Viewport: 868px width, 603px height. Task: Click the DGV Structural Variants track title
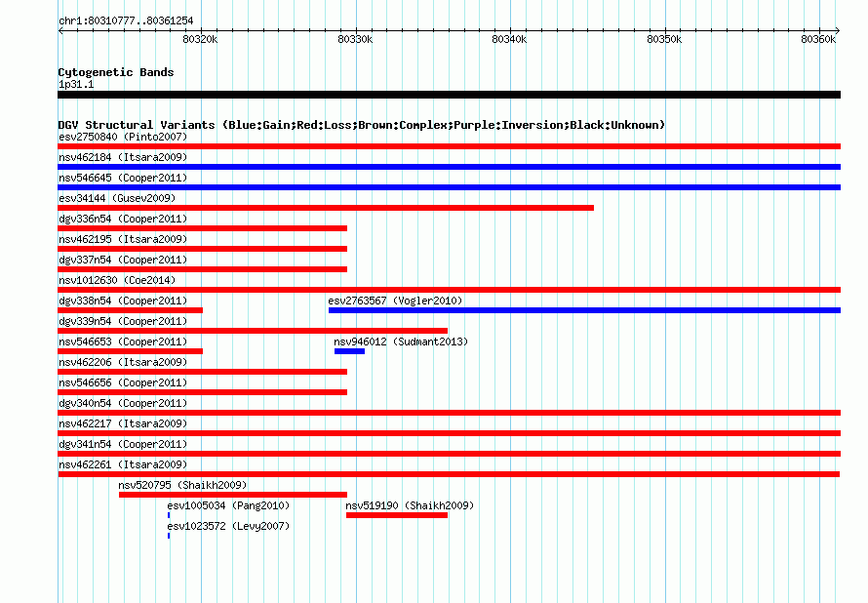click(362, 125)
